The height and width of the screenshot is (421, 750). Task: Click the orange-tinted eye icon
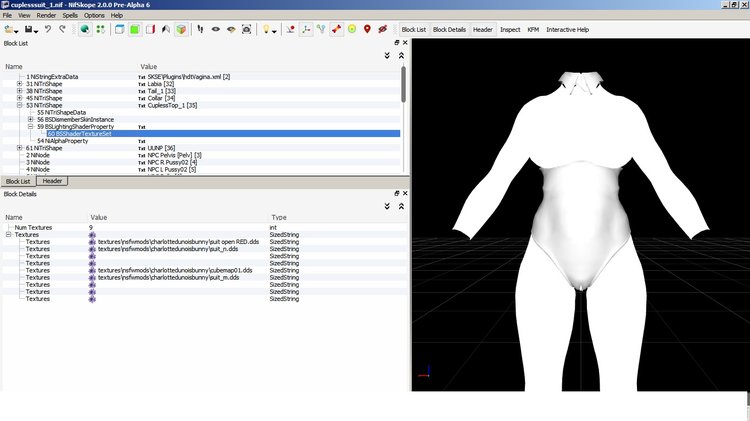[x=231, y=30]
